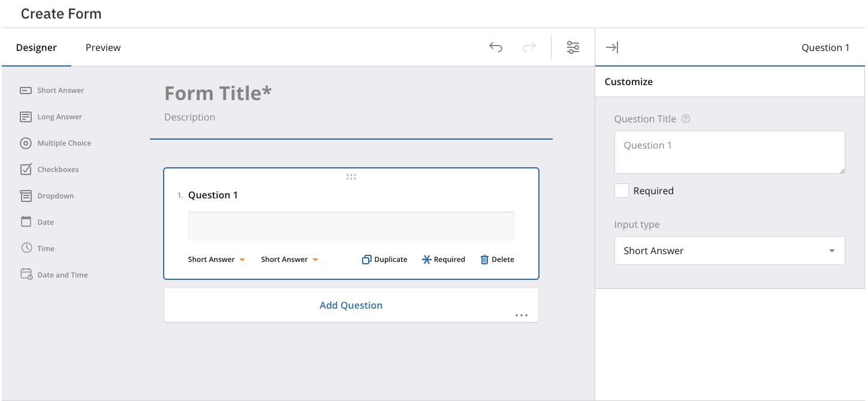868x401 pixels.
Task: Select the Long Answer question type icon
Action: tap(26, 117)
